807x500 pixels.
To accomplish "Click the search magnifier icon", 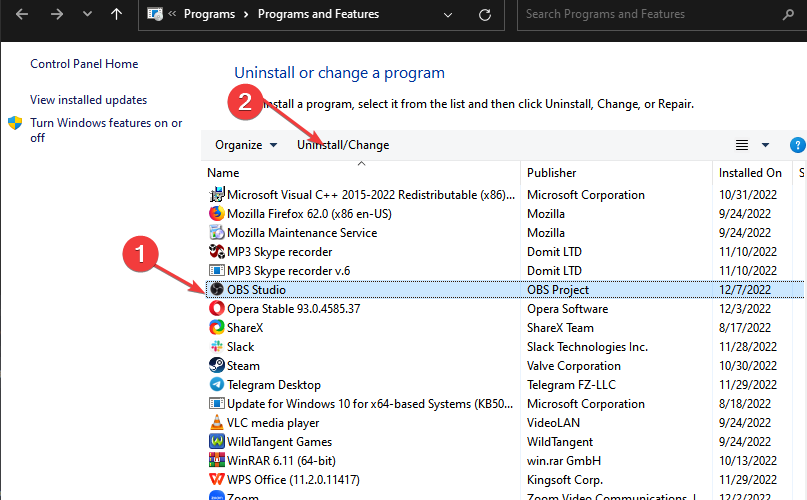I will pyautogui.click(x=788, y=14).
